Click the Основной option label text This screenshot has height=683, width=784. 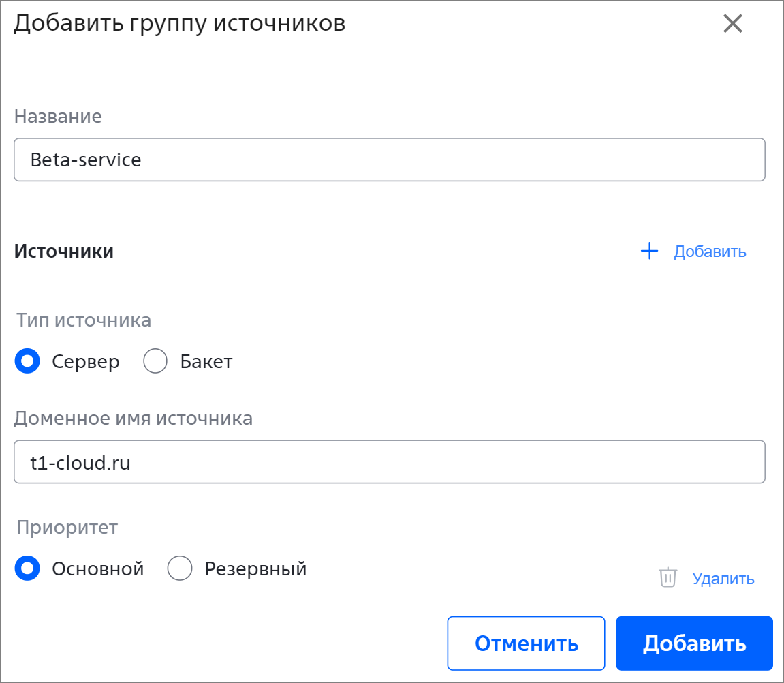(98, 569)
